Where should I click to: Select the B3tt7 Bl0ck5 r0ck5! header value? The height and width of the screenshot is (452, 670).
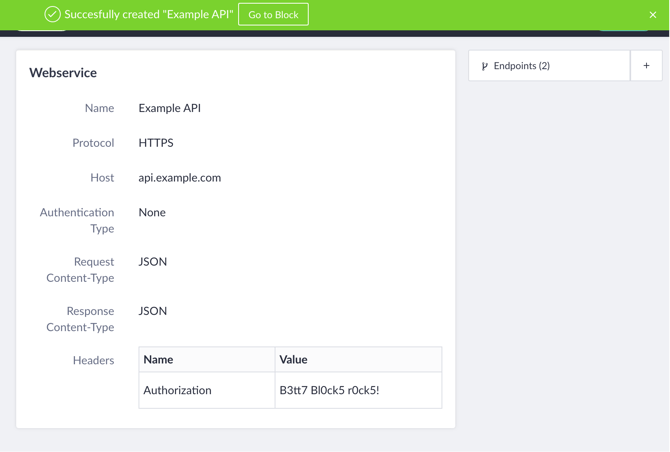(329, 390)
